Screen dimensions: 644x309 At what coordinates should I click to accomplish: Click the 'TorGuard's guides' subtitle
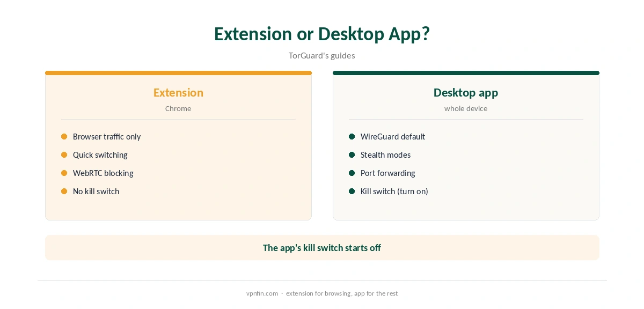pyautogui.click(x=322, y=55)
